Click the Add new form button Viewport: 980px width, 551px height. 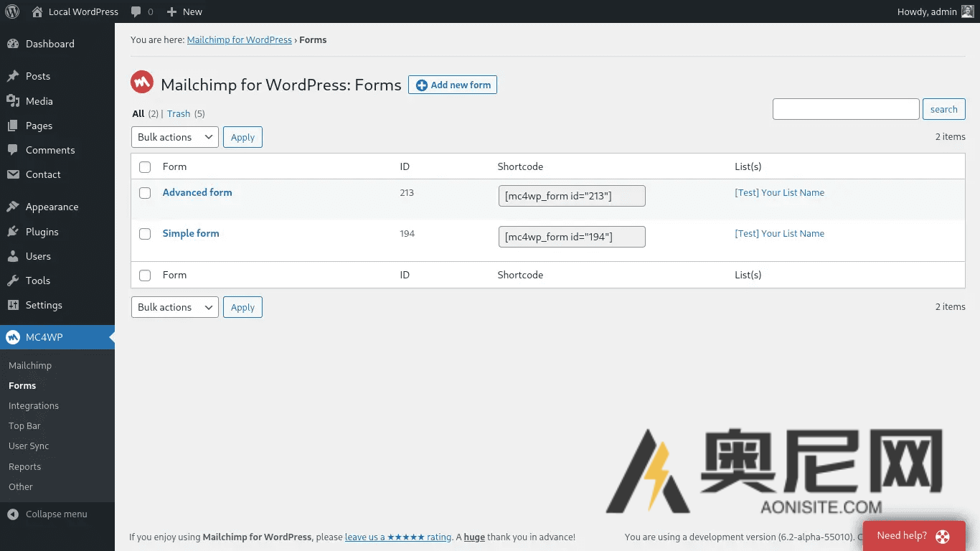[x=453, y=85]
